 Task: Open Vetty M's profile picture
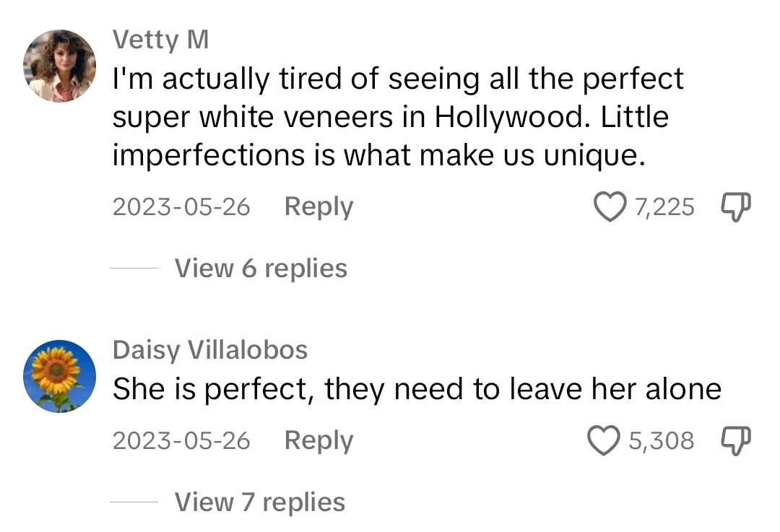coord(59,66)
